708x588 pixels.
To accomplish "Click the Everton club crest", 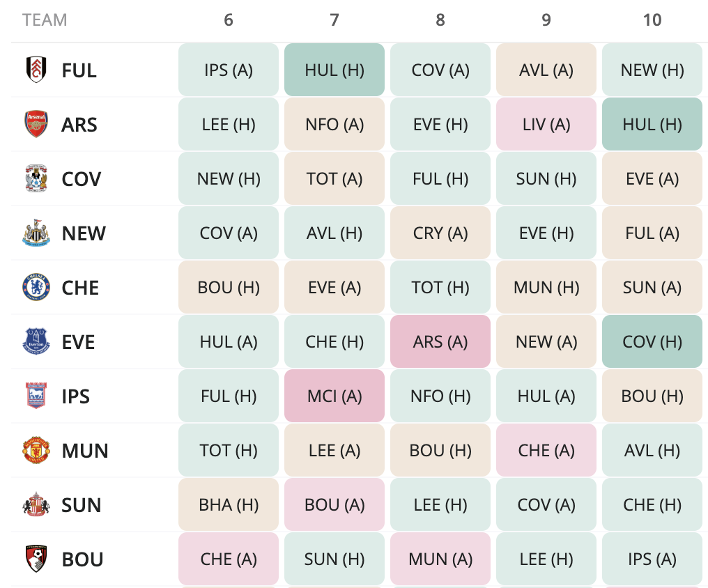I will [x=36, y=341].
